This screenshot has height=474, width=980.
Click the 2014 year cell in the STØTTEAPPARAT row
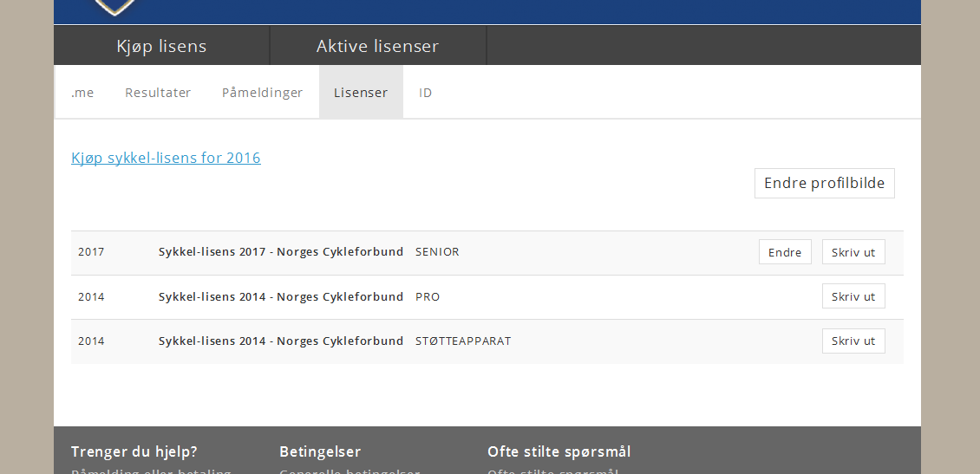click(x=91, y=341)
